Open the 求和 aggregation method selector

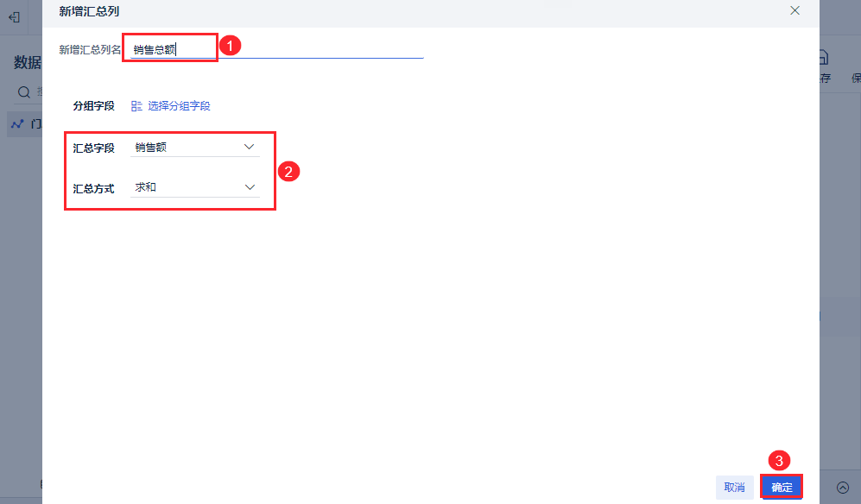(x=195, y=188)
